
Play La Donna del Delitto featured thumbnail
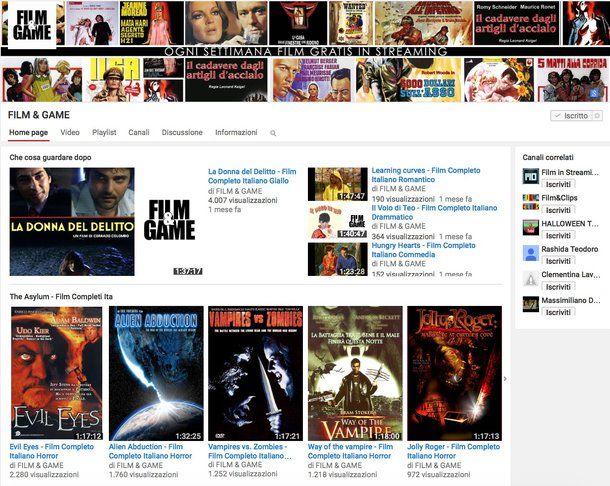click(x=106, y=222)
